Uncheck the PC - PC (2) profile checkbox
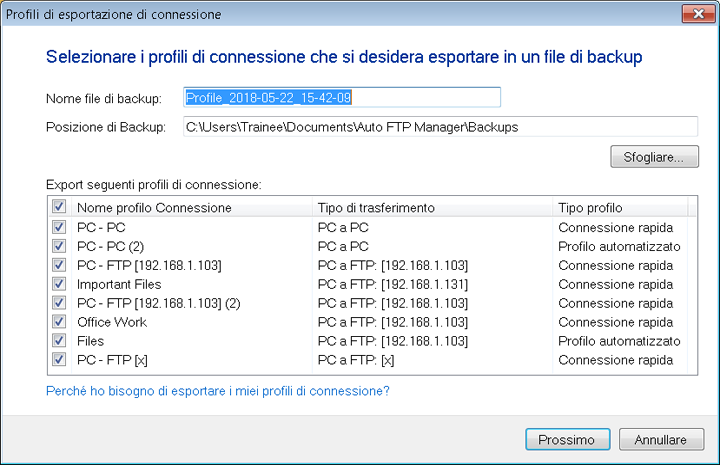The image size is (720, 465). [59, 246]
